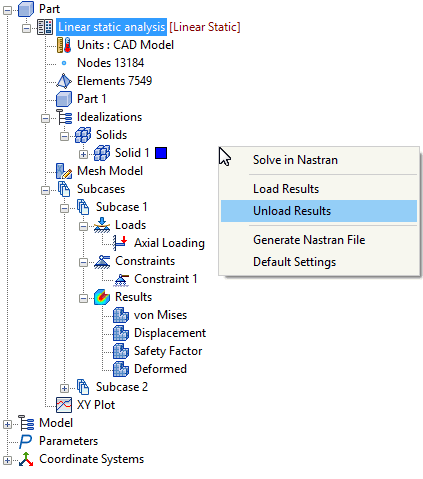Click the XY Plot chart icon
The height and width of the screenshot is (479, 423).
coord(64,405)
